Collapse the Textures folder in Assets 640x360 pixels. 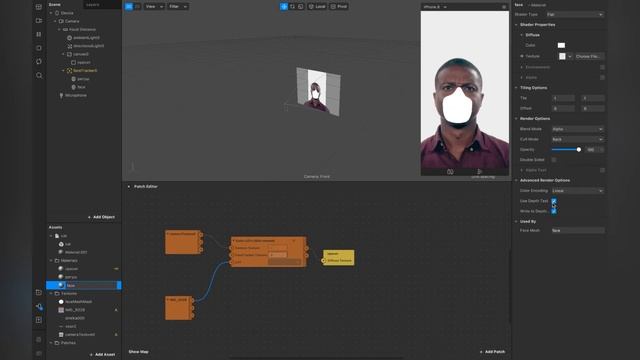click(51, 293)
